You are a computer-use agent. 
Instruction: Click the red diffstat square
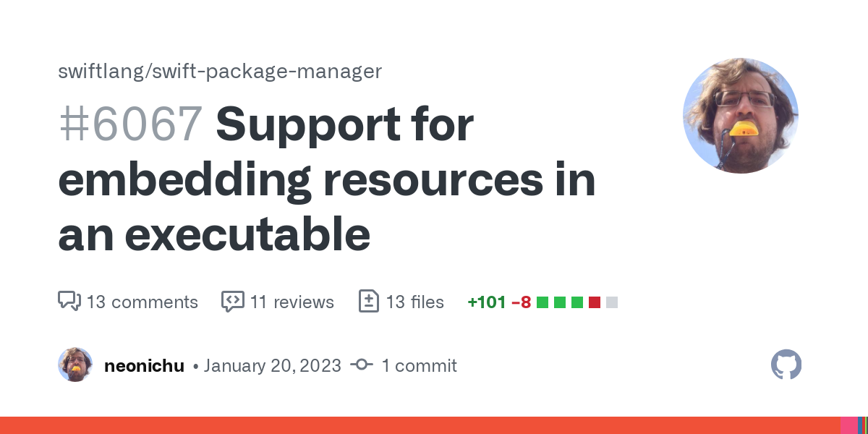(595, 302)
